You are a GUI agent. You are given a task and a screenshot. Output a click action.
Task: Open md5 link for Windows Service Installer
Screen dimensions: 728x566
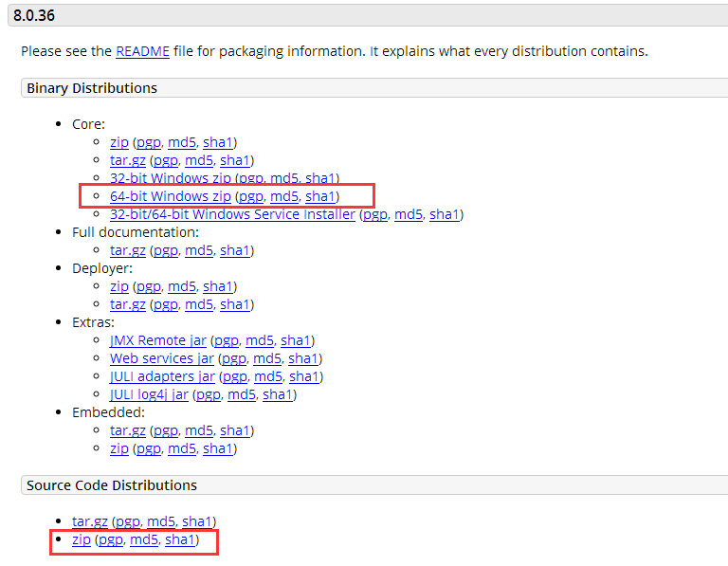click(x=409, y=214)
